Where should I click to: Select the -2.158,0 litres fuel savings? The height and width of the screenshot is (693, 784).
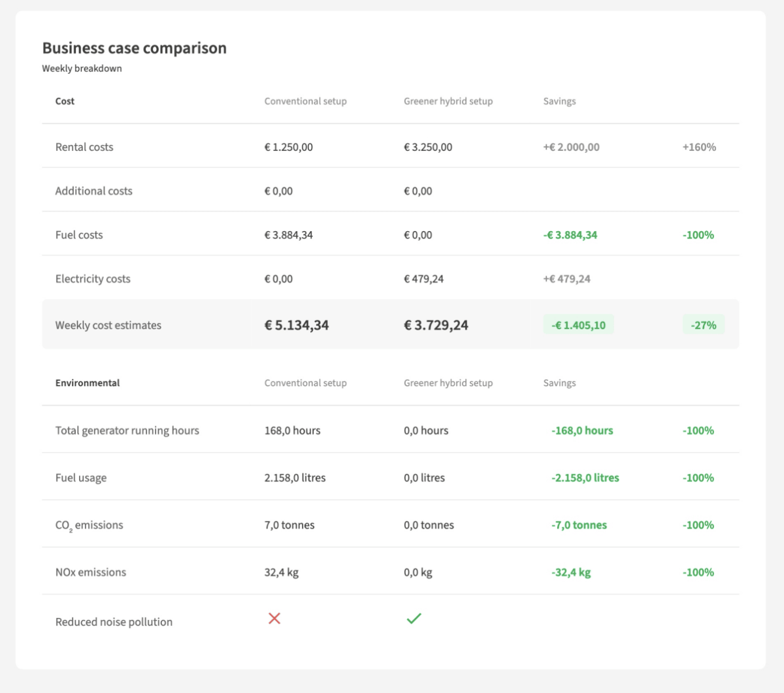point(585,478)
